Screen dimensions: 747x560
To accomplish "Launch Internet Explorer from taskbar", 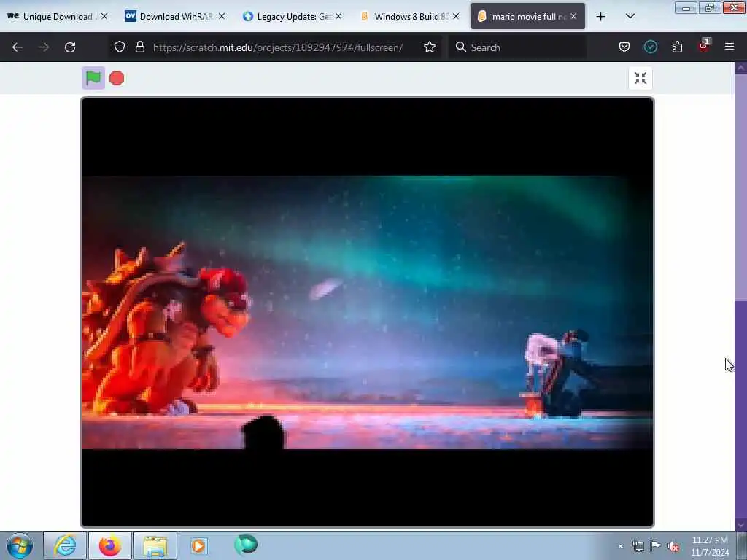I will click(x=65, y=545).
